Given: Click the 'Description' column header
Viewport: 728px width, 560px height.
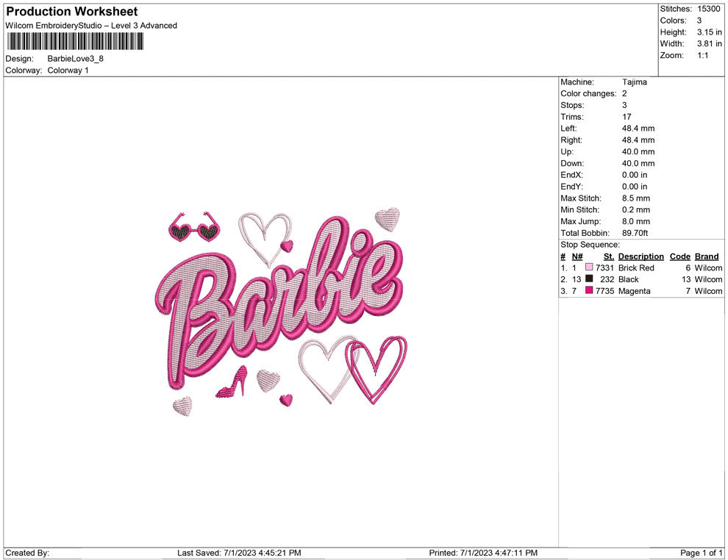Looking at the screenshot, I should click(641, 256).
